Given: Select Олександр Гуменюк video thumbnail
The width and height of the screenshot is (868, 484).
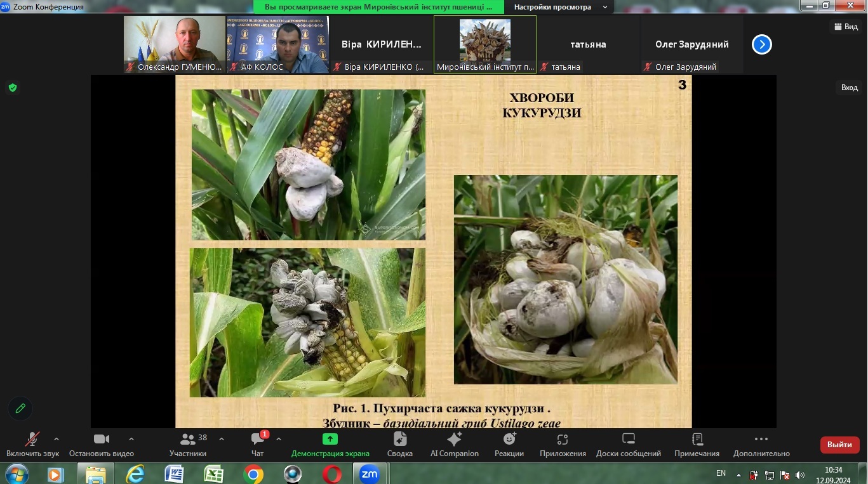Looking at the screenshot, I should tap(175, 44).
